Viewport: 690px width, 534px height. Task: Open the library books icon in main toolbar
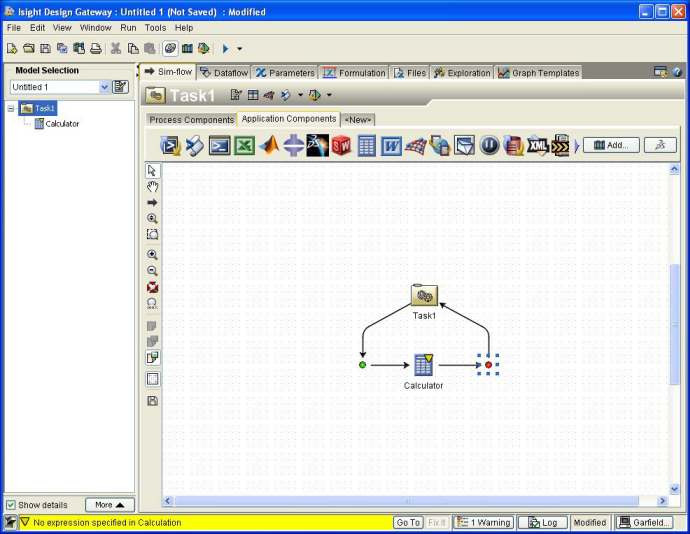click(x=187, y=48)
